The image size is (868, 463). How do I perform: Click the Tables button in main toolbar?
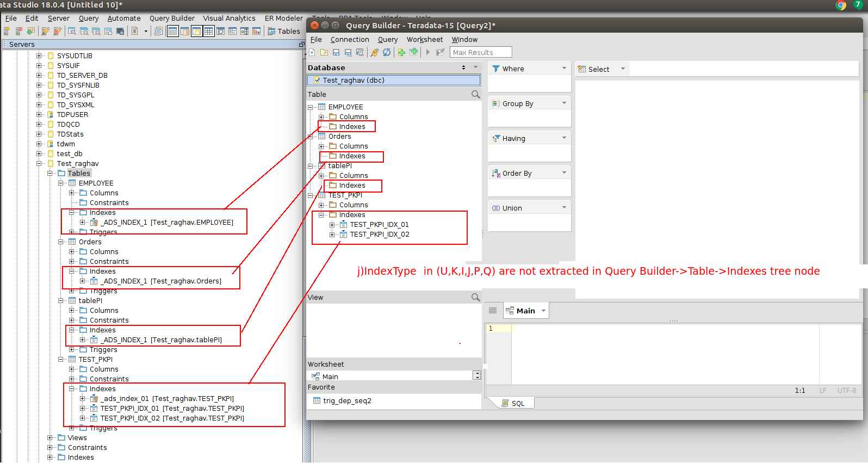(284, 31)
